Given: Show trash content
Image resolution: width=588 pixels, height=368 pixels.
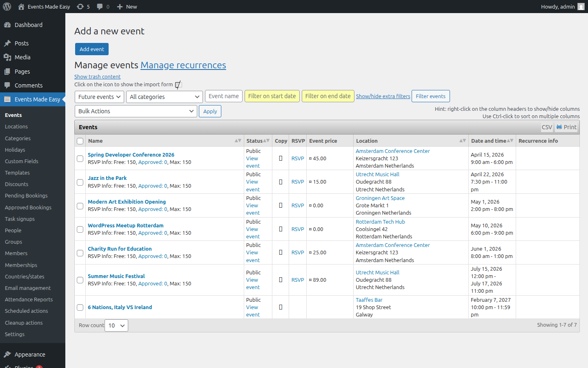Looking at the screenshot, I should 97,76.
